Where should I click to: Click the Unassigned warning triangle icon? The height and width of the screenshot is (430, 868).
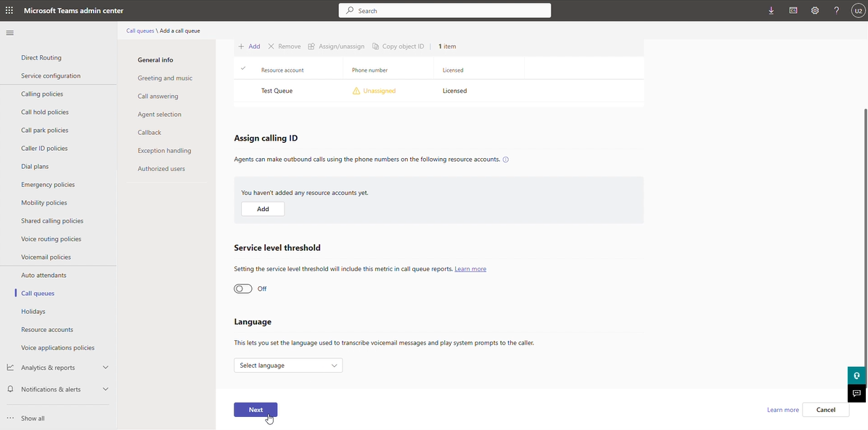356,91
